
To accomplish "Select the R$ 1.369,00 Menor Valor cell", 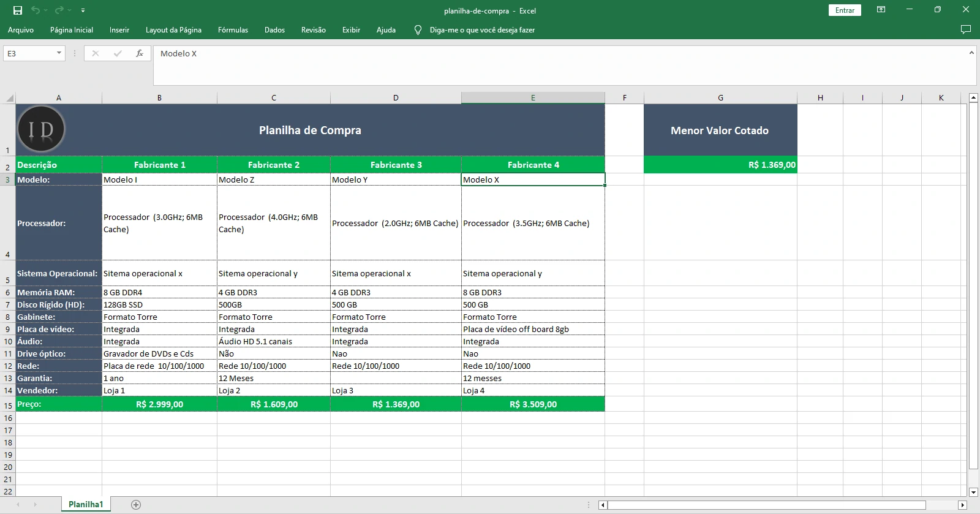I will pos(720,165).
